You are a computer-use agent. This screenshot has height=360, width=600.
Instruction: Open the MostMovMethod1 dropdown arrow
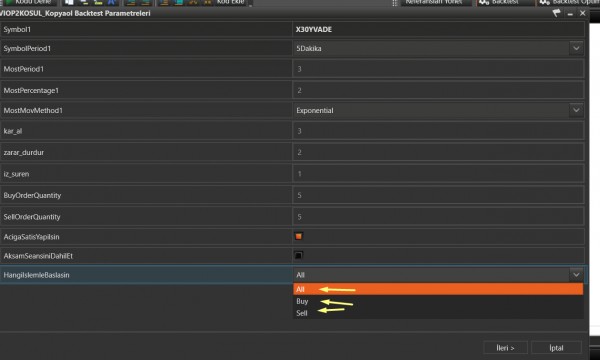[576, 110]
